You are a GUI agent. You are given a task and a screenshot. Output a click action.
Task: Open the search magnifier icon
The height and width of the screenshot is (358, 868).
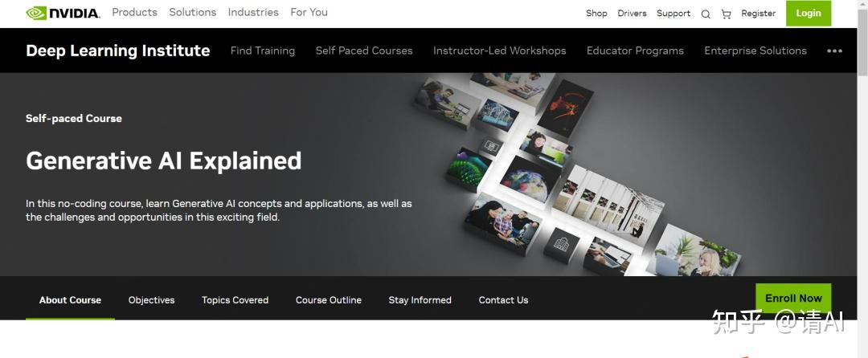coord(706,14)
